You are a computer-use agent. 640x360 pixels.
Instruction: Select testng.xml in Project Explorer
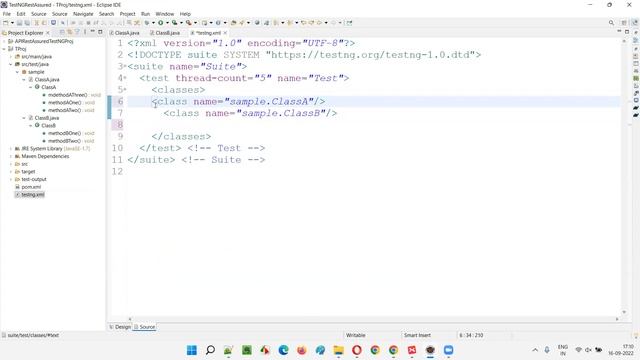tap(29, 195)
